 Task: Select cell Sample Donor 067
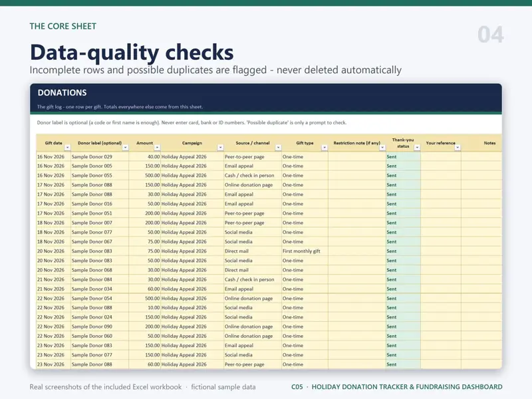(x=100, y=242)
